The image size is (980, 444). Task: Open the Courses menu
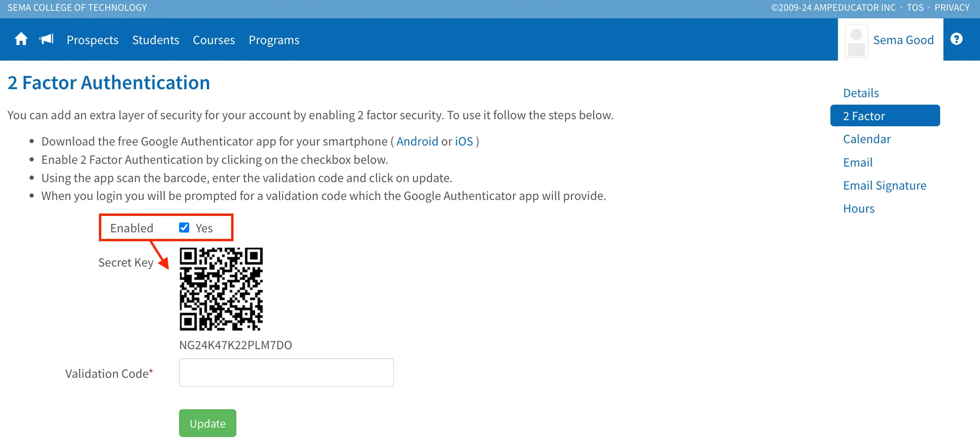214,40
